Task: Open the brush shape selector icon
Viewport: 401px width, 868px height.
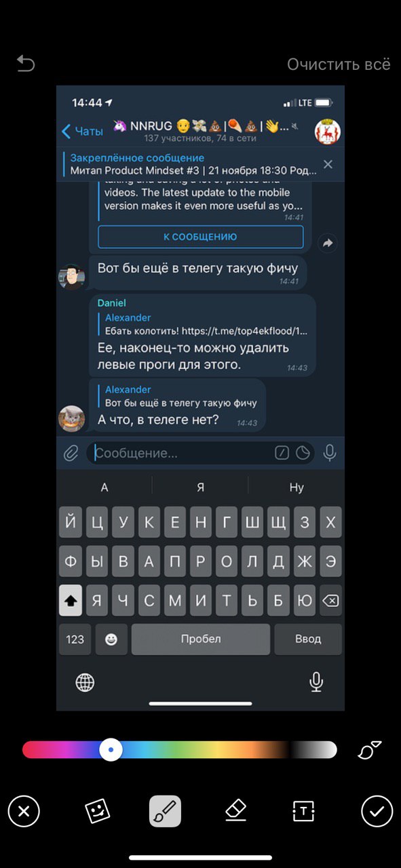Action: pos(370,749)
